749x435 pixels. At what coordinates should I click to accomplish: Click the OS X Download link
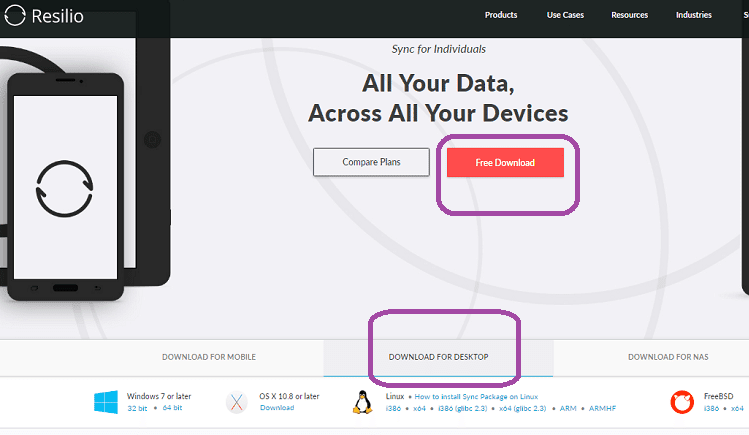[x=277, y=408]
